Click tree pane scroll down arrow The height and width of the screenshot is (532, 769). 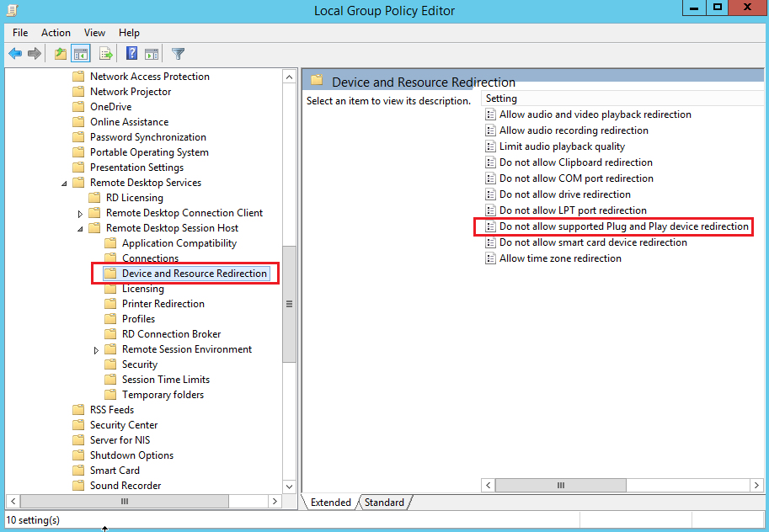point(290,487)
